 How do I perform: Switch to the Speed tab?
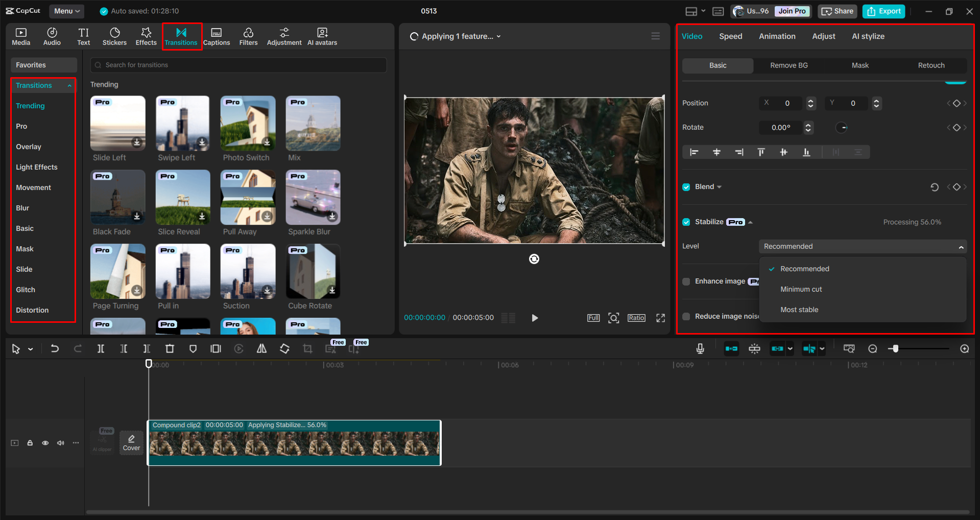tap(730, 36)
